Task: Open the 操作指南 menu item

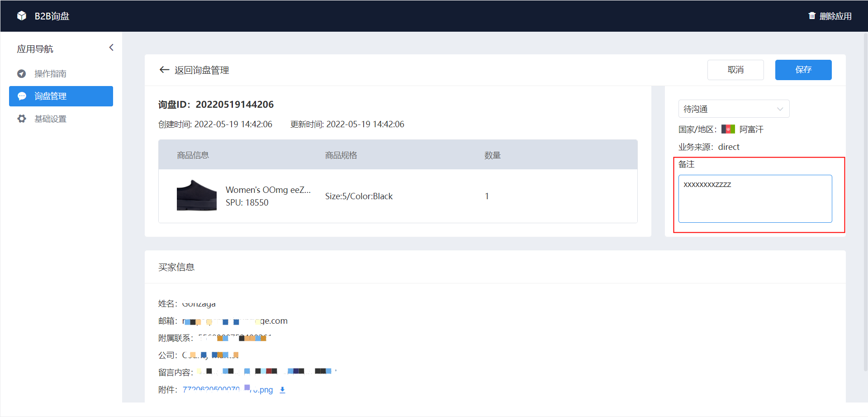Action: 61,73
